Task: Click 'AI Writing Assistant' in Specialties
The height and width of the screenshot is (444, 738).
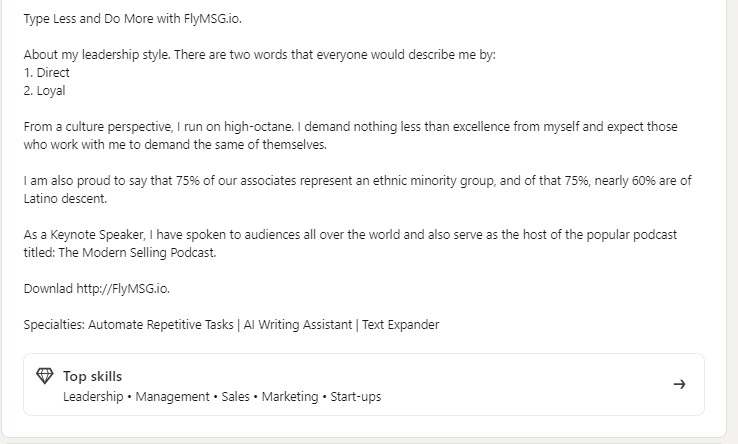Action: pos(297,324)
